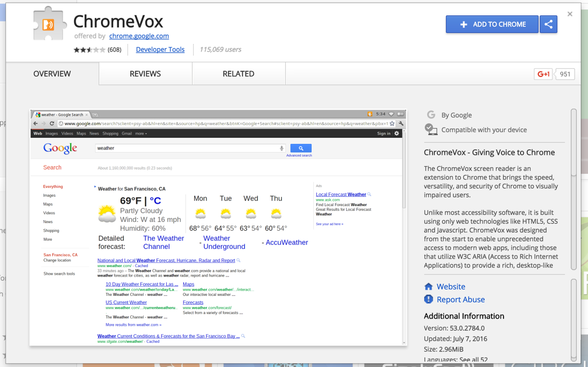
Task: Open the chrome.google.com publisher link
Action: (x=139, y=36)
